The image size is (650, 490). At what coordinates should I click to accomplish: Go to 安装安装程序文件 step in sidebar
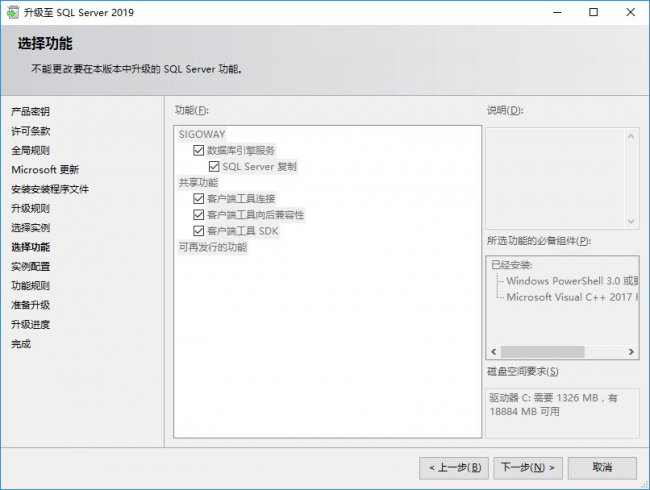pyautogui.click(x=50, y=189)
